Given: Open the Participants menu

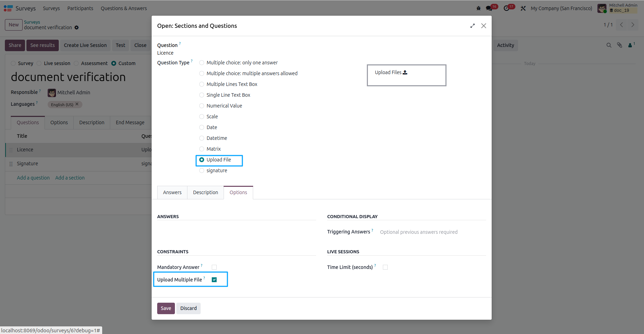Looking at the screenshot, I should pos(80,8).
